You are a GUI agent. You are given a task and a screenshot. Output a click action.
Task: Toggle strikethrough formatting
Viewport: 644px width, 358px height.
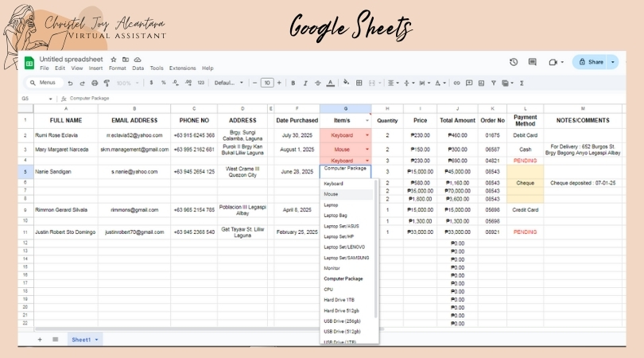coord(318,83)
